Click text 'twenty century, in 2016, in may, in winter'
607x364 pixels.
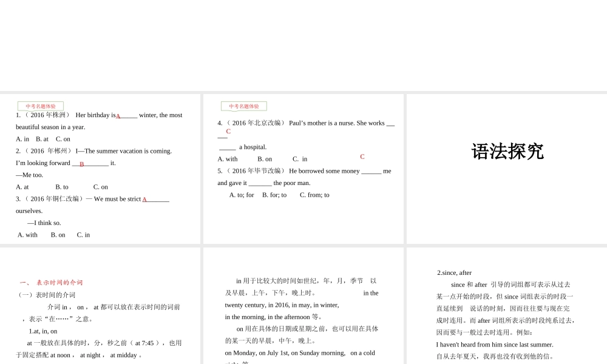pos(282,305)
